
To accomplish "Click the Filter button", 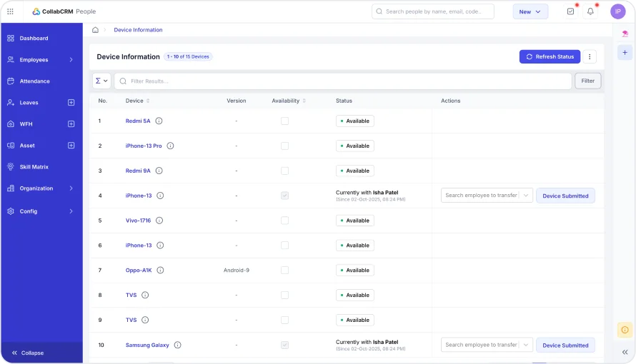I will [x=587, y=81].
